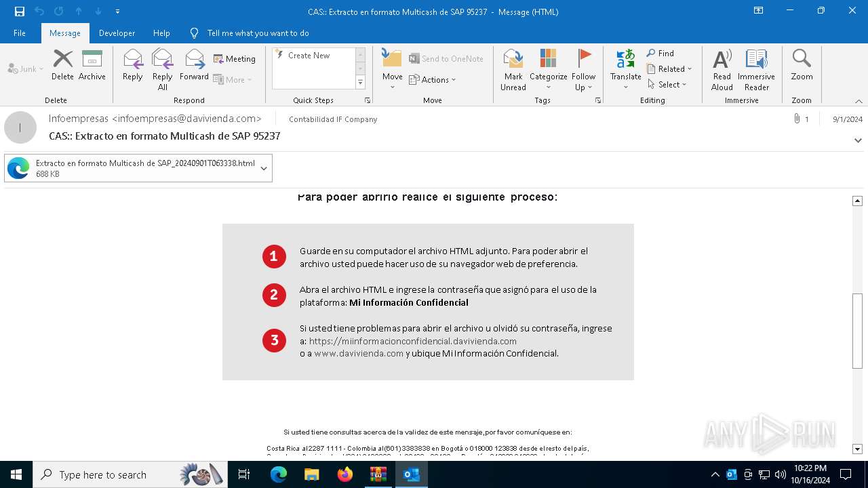Screen dimensions: 868x488
Task: Expand the Quick Steps gallery
Action: click(x=360, y=82)
